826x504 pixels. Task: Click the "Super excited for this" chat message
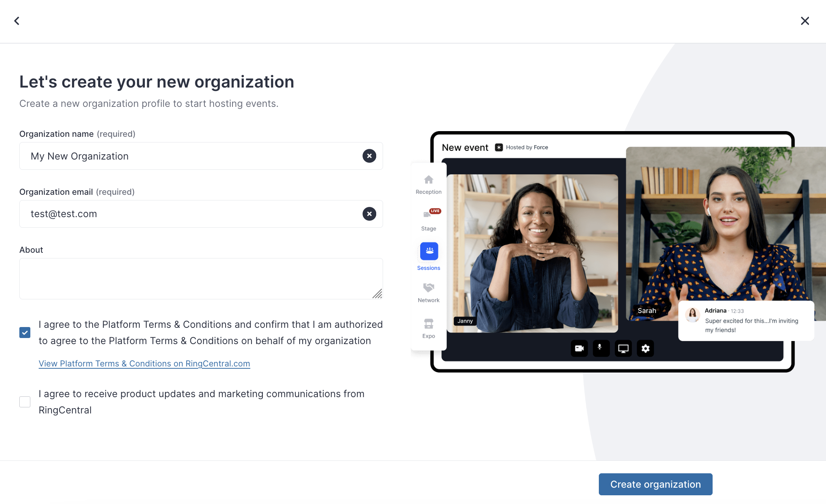tap(752, 326)
